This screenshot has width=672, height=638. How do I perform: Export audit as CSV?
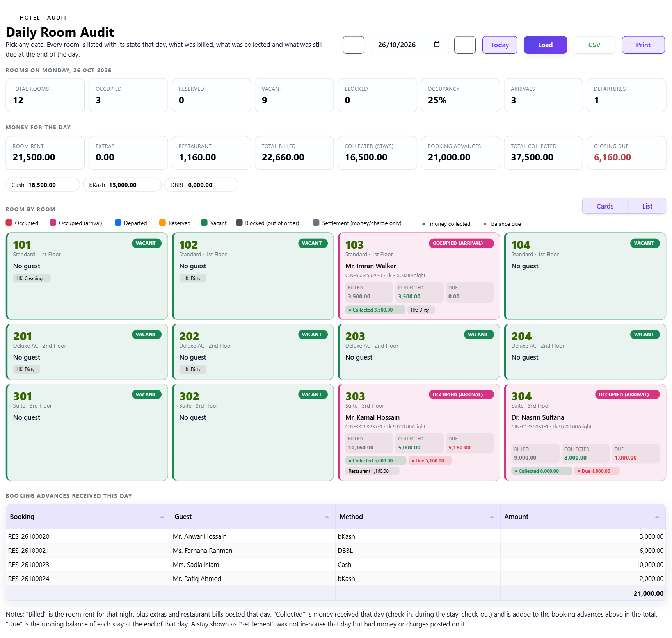(594, 45)
